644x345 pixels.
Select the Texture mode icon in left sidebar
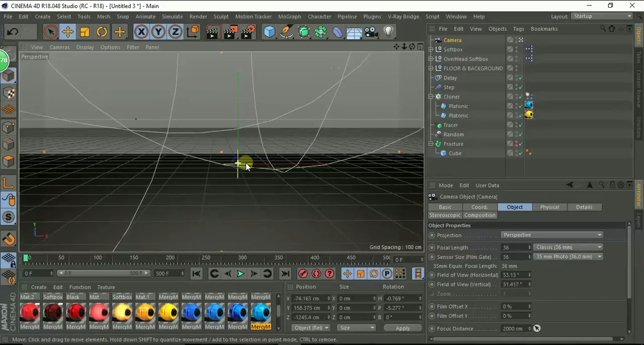point(9,93)
